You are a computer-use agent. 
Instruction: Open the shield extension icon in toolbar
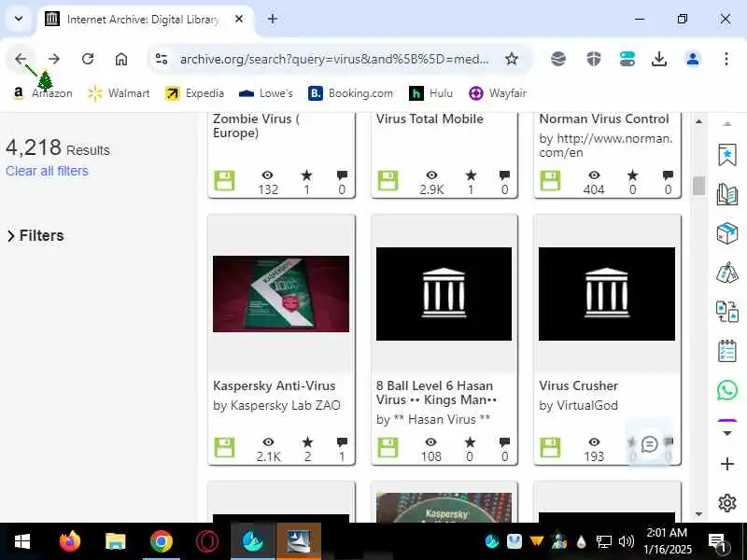594,59
